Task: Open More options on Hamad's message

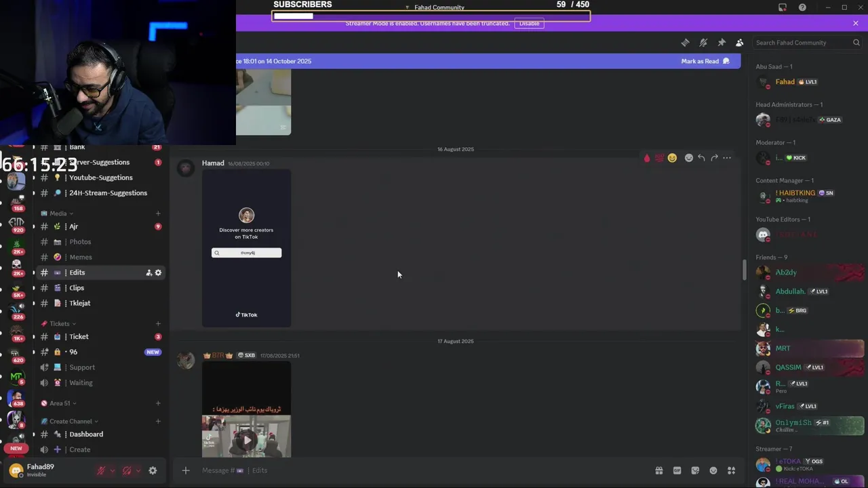Action: [x=727, y=158]
